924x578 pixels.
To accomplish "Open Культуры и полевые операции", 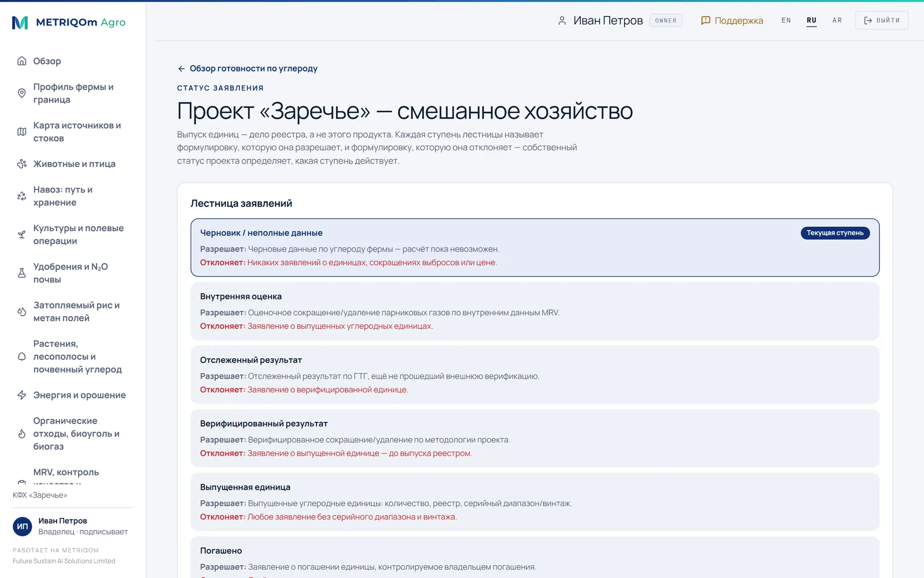I will [73, 235].
